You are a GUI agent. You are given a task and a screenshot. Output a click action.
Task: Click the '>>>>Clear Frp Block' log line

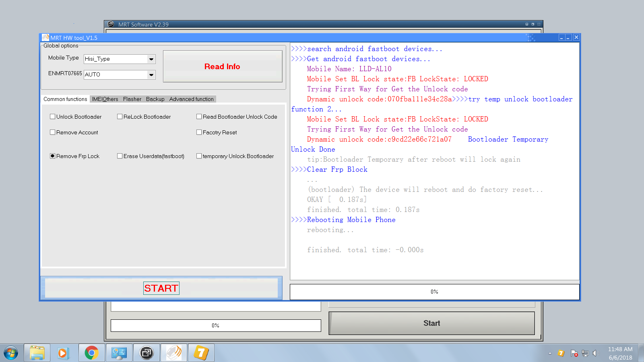point(329,169)
